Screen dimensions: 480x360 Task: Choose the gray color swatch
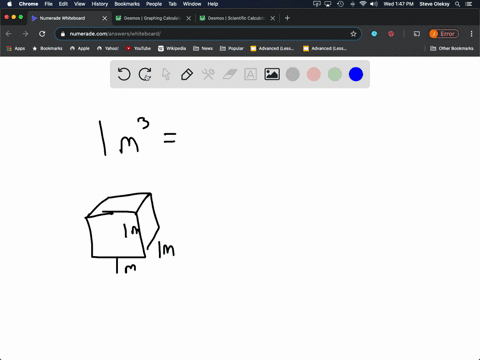pyautogui.click(x=293, y=74)
